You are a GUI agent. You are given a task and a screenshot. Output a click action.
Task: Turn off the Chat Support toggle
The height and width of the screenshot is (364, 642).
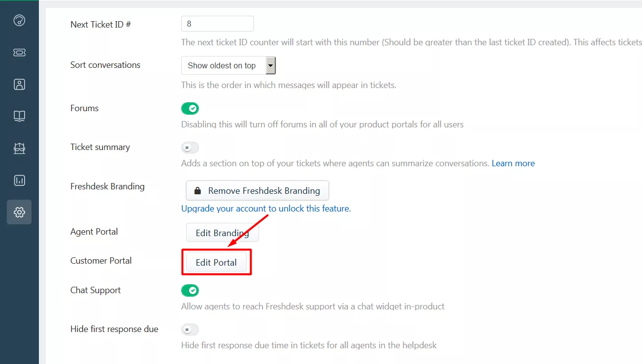click(190, 290)
